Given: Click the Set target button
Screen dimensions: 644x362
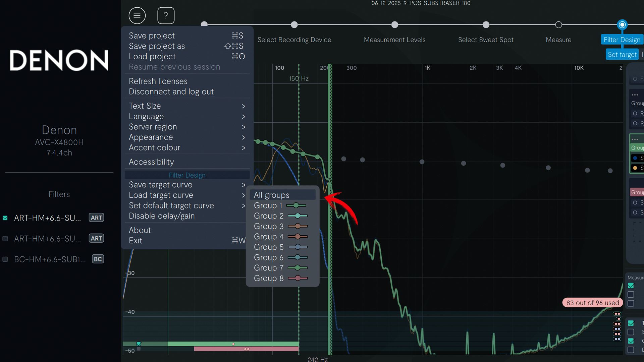Looking at the screenshot, I should pos(622,55).
